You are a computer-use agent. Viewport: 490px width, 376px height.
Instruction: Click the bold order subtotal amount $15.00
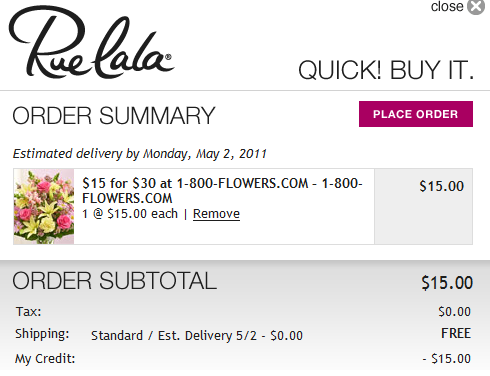pos(447,283)
